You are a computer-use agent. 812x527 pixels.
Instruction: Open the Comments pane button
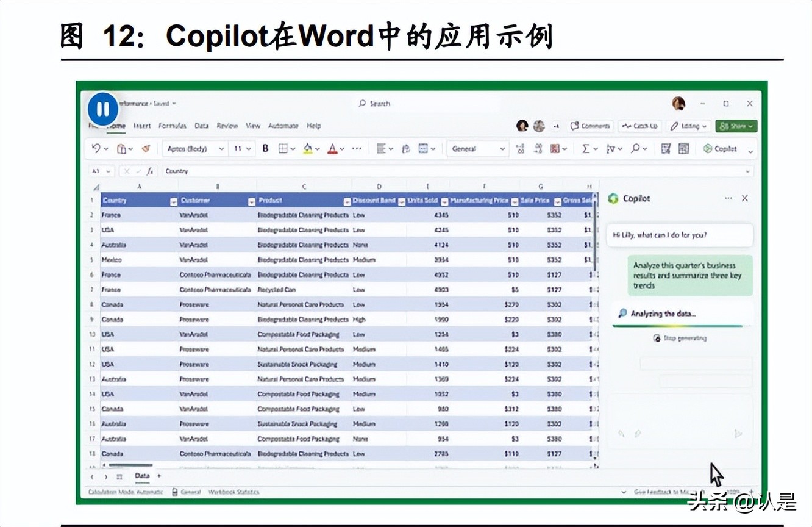[x=590, y=126]
